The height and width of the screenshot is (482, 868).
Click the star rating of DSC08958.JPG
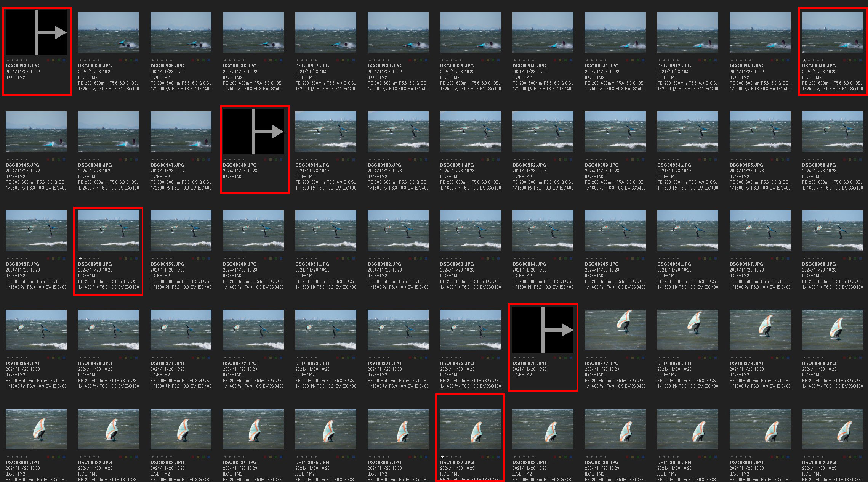tap(80, 259)
